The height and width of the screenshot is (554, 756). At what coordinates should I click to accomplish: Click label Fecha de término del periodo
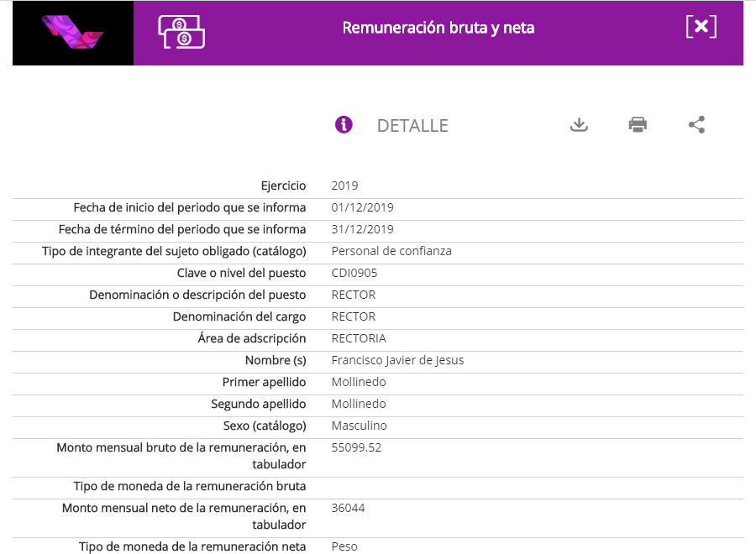(x=182, y=229)
